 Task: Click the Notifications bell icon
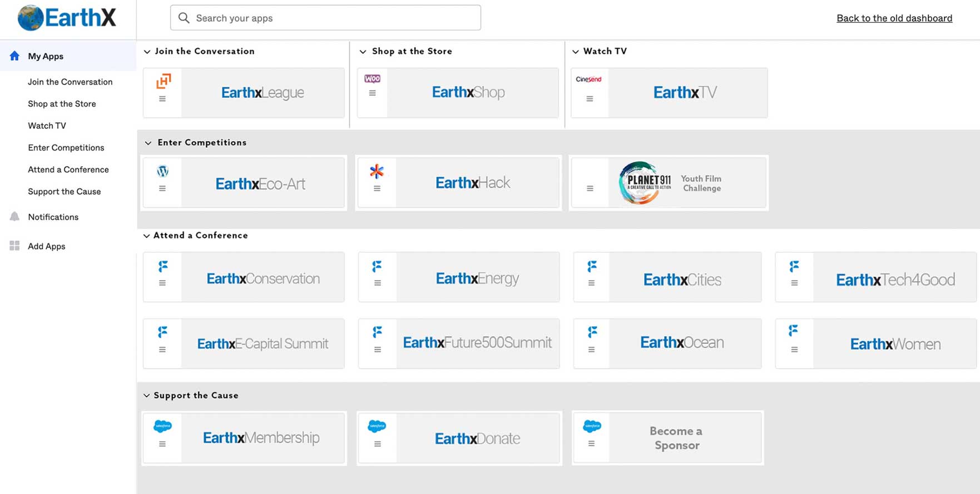[x=14, y=217]
